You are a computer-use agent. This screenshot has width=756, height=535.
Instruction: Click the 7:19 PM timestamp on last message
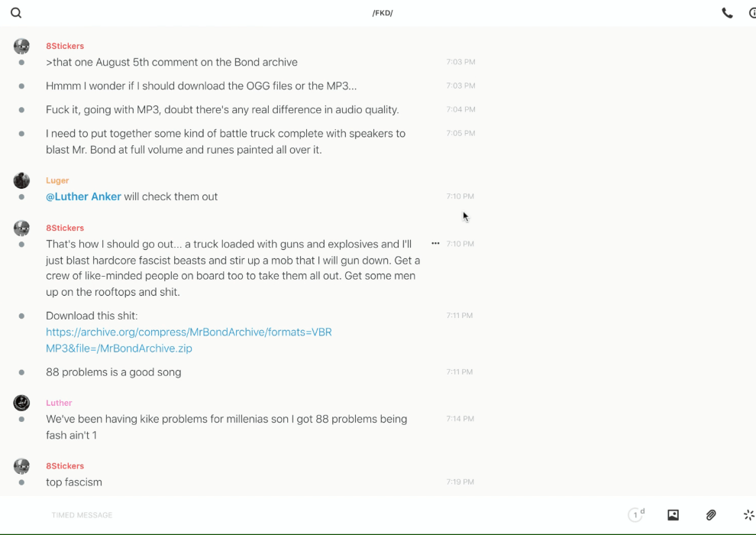click(460, 482)
